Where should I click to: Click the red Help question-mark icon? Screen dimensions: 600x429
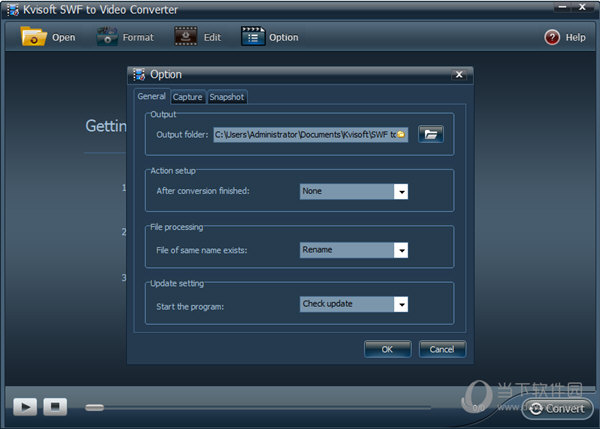tap(552, 38)
